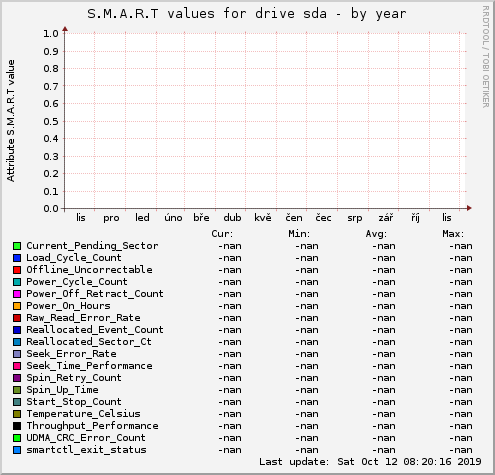Click the bře month label on axis
495x475 pixels.
[x=201, y=218]
